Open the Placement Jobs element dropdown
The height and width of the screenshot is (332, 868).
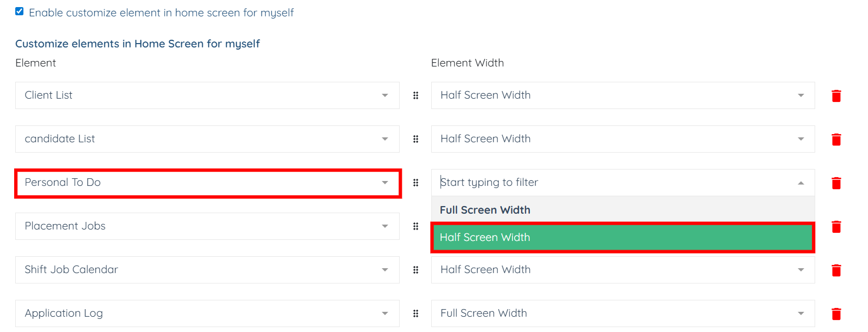click(207, 226)
